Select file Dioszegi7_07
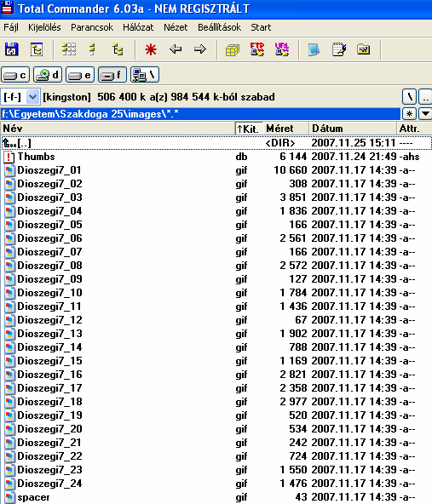 click(x=216, y=252)
